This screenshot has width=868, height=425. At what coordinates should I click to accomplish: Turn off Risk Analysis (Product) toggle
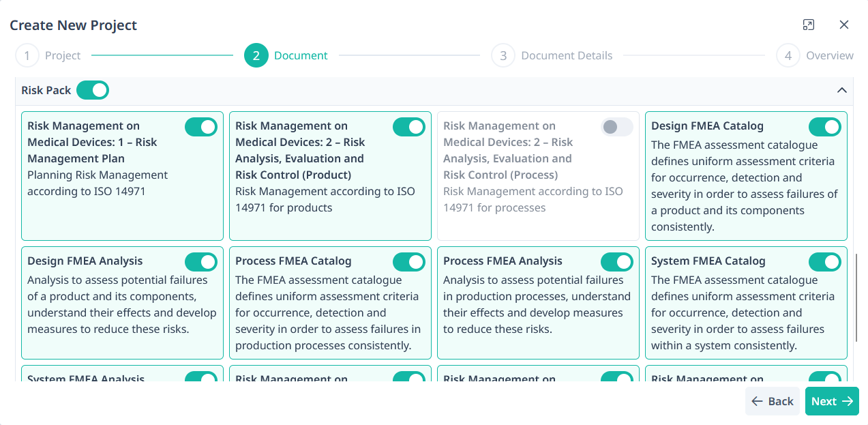tap(409, 127)
